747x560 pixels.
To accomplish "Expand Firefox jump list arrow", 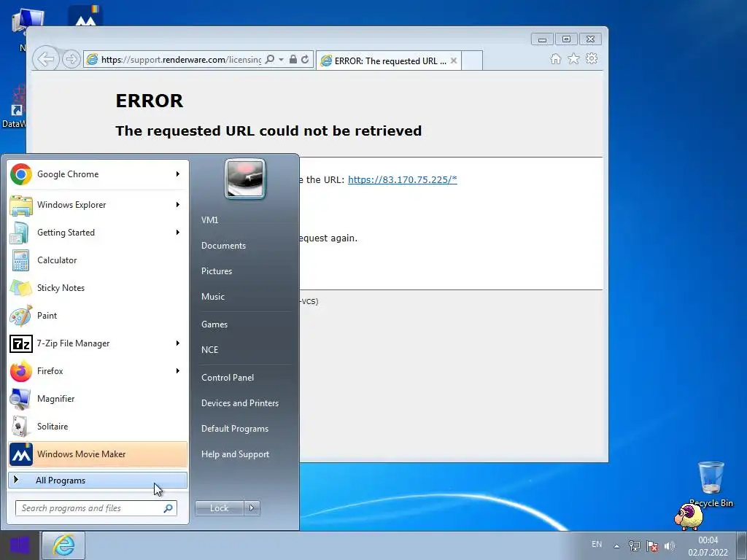I will coord(178,371).
